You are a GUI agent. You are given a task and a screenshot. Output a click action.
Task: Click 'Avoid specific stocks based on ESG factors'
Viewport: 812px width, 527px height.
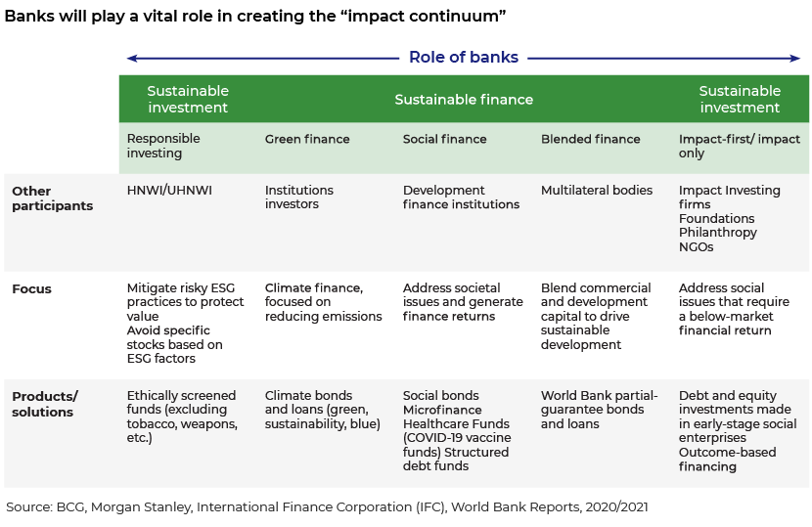click(174, 344)
